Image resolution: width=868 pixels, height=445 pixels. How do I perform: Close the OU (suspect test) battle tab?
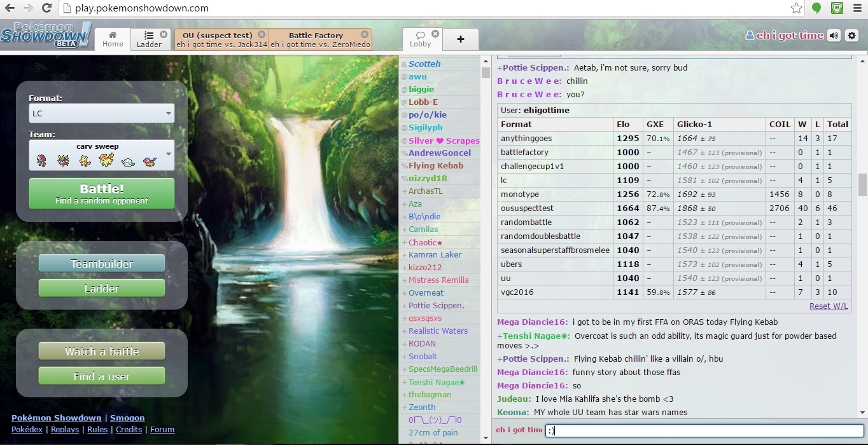(261, 35)
